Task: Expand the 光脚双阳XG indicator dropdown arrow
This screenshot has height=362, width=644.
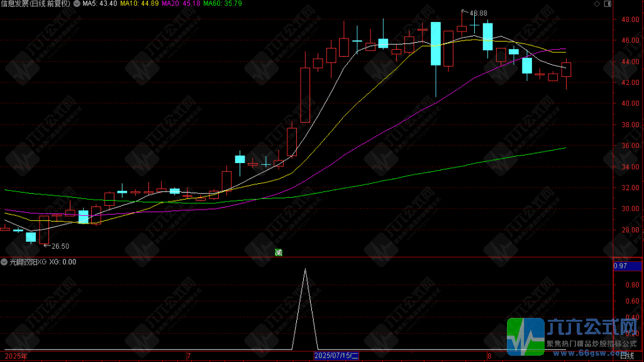Action: [x=4, y=262]
